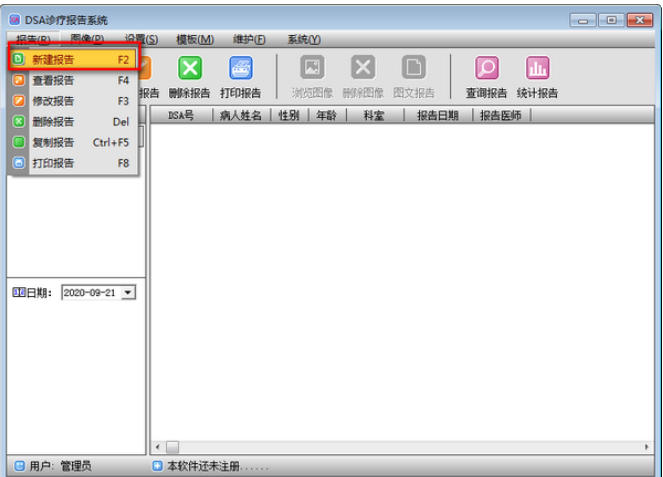Sort by the 年龄 column header
This screenshot has height=477, width=663.
pos(327,115)
